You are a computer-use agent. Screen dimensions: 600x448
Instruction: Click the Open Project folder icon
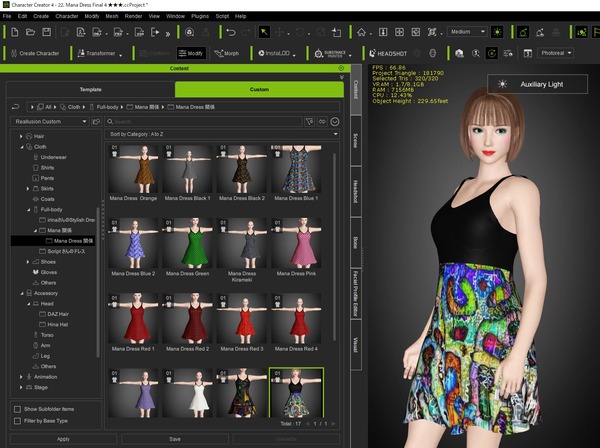pyautogui.click(x=30, y=32)
